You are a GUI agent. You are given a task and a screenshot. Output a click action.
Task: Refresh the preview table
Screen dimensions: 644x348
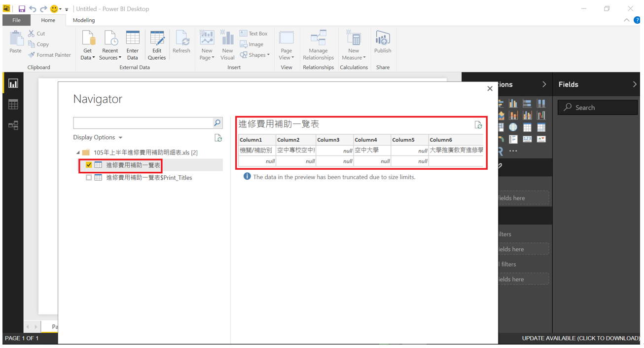478,125
